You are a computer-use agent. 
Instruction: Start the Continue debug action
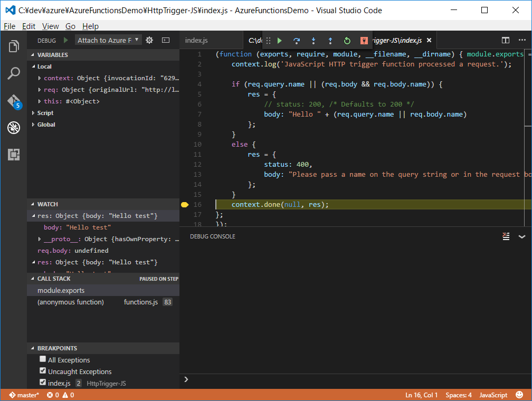(279, 40)
